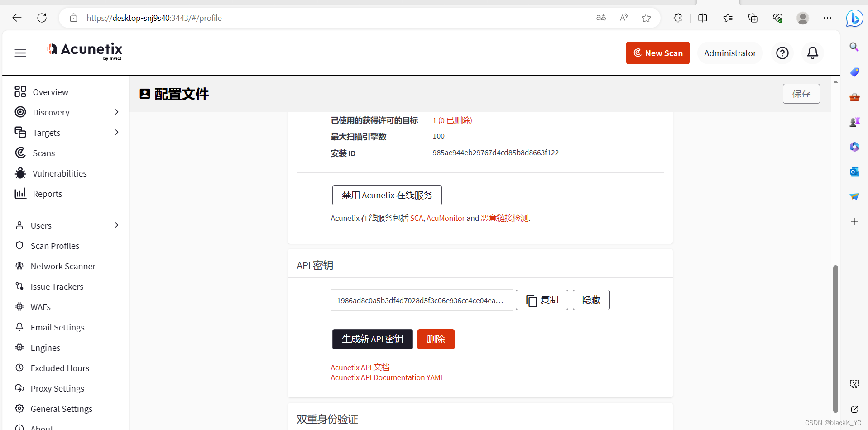Open the hamburger navigation menu
The image size is (868, 430).
click(20, 53)
